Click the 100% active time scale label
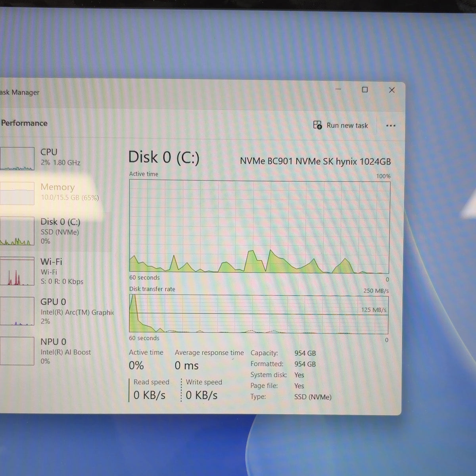Screen dimensions: 476x476 (x=383, y=176)
